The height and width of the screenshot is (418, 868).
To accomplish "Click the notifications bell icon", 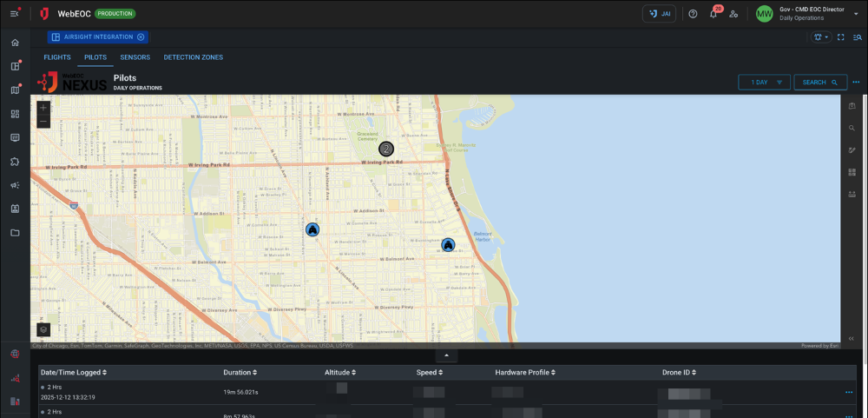I will (713, 14).
